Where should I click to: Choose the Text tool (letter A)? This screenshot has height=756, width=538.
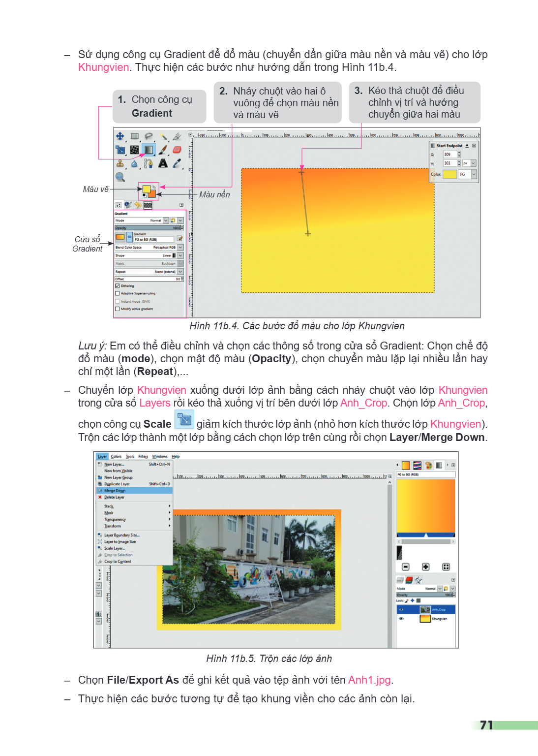point(163,163)
